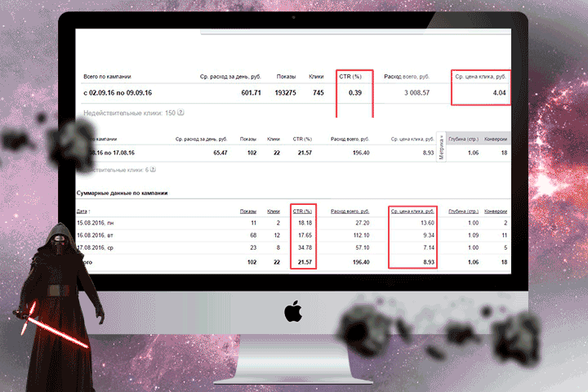The height and width of the screenshot is (392, 588).
Task: Select spend value 112.10
Action: [x=361, y=235]
